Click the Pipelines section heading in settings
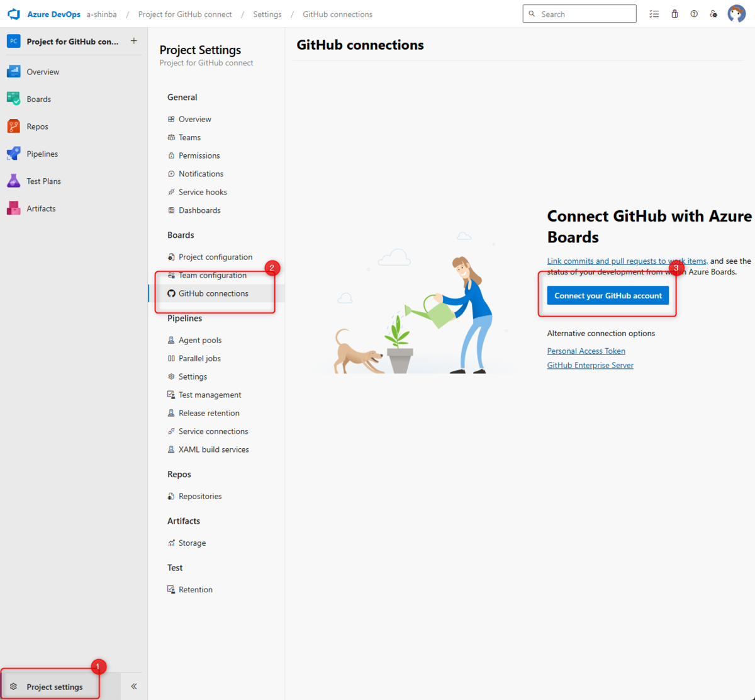 pyautogui.click(x=184, y=319)
